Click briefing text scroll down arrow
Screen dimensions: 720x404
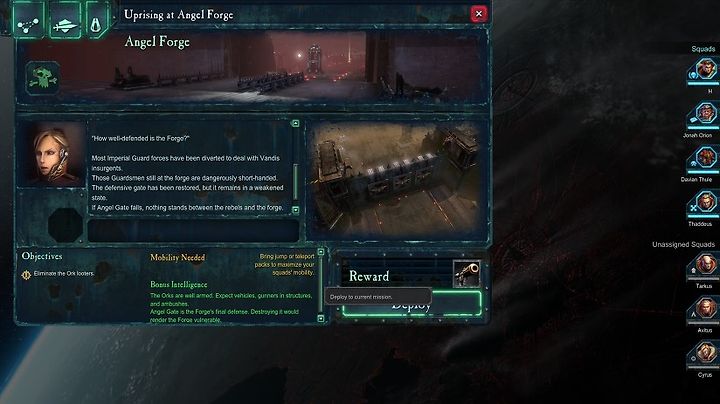[295, 210]
